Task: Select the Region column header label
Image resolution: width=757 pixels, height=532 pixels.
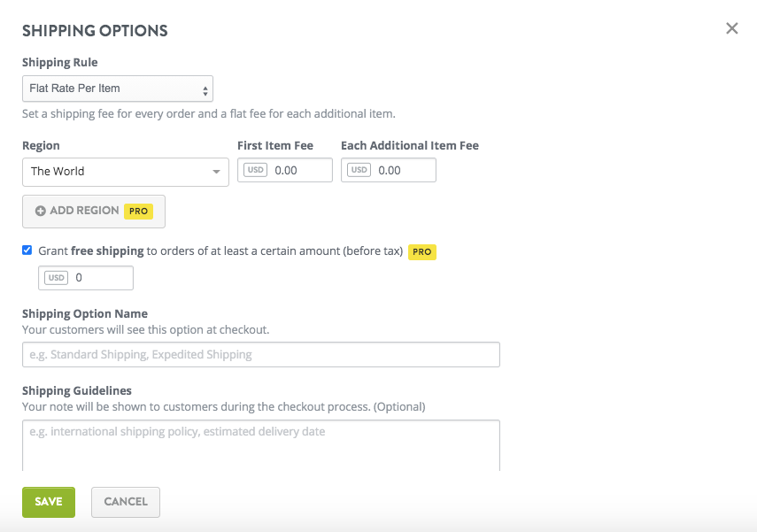Action: [x=40, y=145]
